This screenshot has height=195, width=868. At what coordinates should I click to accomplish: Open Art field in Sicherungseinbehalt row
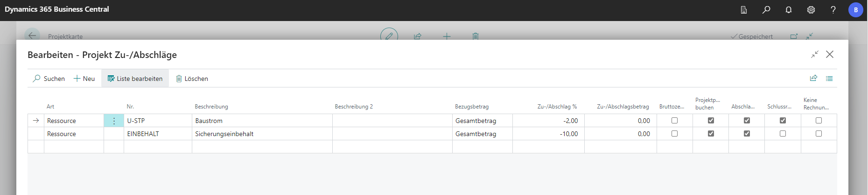[74, 134]
